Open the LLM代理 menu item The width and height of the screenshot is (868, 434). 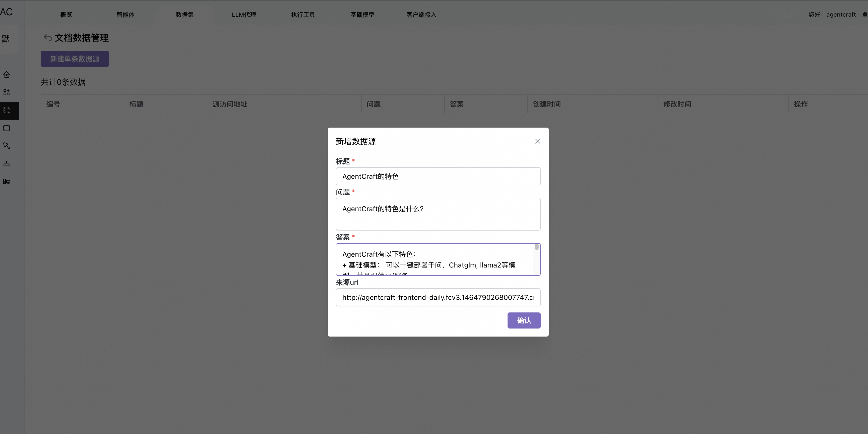pyautogui.click(x=244, y=15)
